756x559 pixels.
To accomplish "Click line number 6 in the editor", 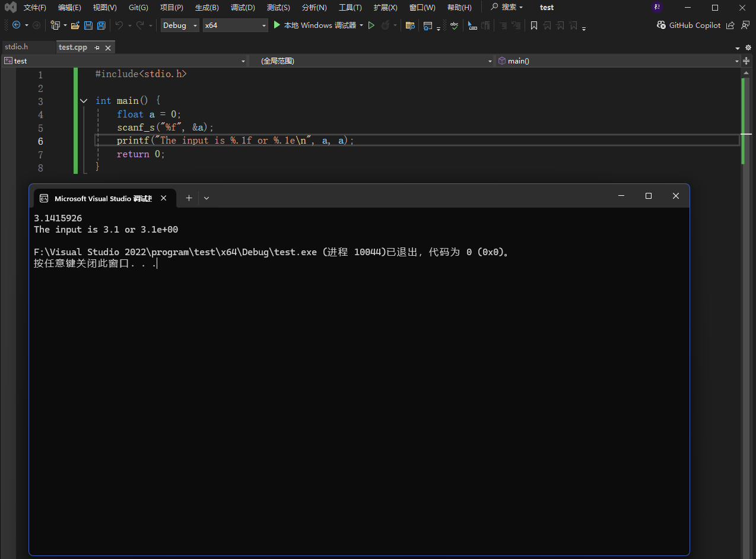I will [x=40, y=141].
